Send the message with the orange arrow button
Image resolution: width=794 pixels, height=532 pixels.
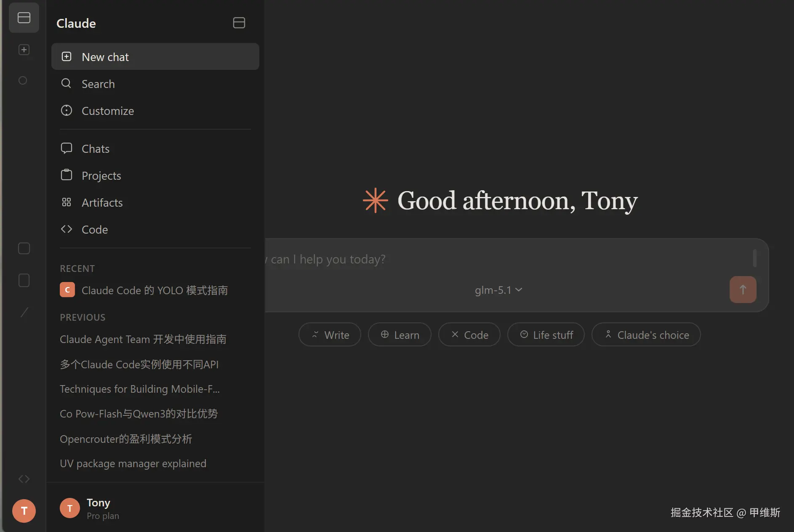tap(743, 290)
